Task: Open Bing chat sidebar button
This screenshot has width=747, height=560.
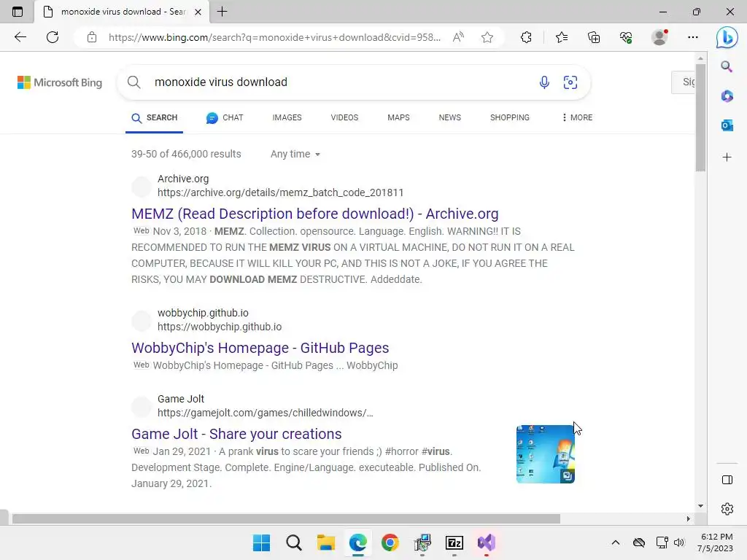Action: tap(727, 37)
